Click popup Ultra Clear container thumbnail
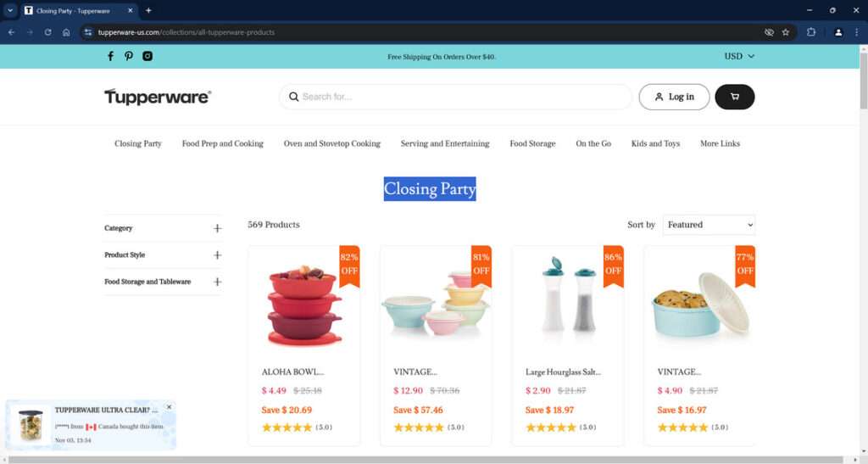868x464 pixels. 31,425
